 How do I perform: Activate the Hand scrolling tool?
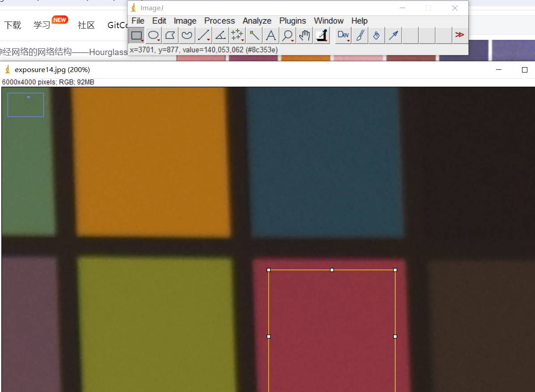[304, 35]
